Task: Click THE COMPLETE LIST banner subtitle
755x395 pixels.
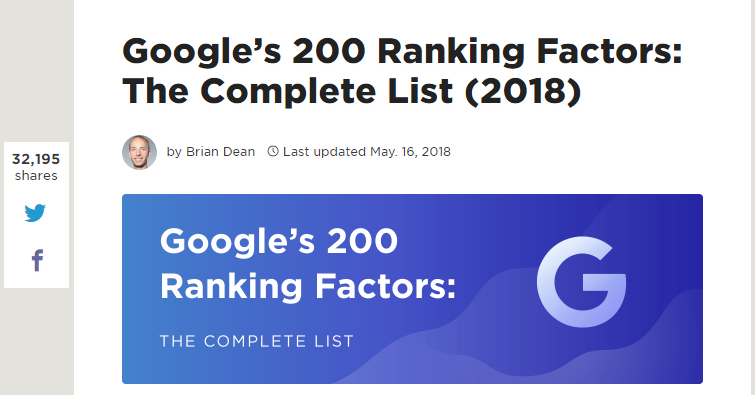Action: [x=257, y=342]
